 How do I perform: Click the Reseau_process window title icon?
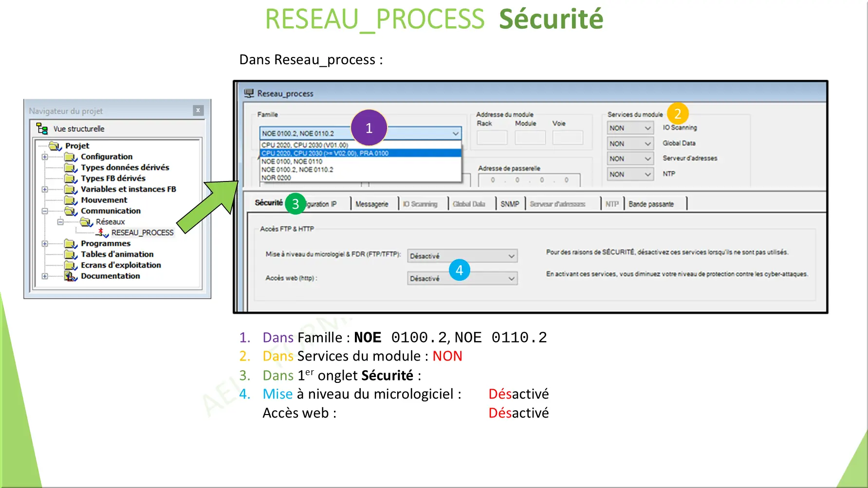click(249, 92)
